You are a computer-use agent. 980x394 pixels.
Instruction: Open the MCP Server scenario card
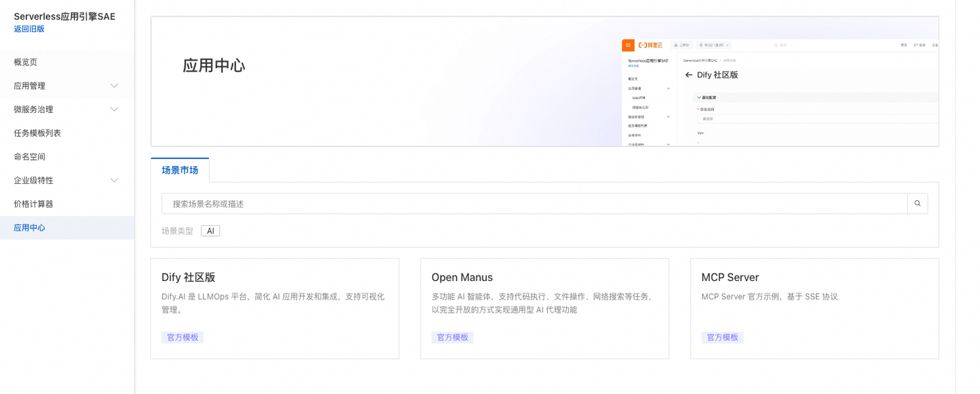[814, 308]
